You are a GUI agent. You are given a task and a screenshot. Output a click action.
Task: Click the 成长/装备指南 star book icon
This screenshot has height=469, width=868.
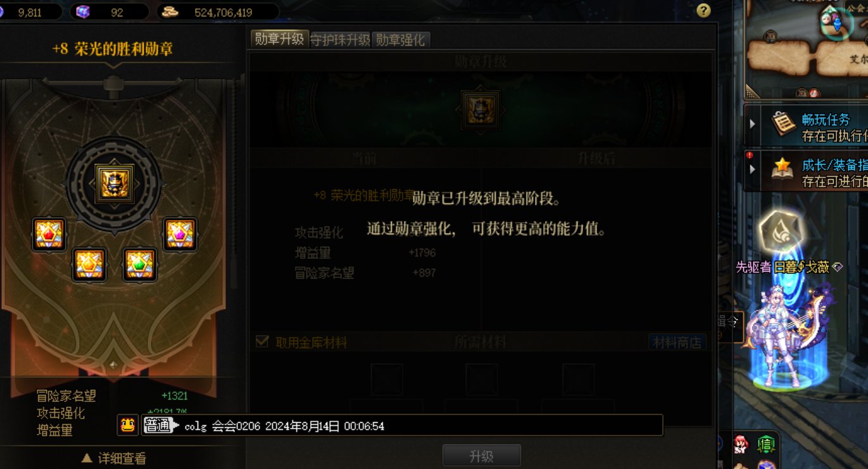[783, 168]
